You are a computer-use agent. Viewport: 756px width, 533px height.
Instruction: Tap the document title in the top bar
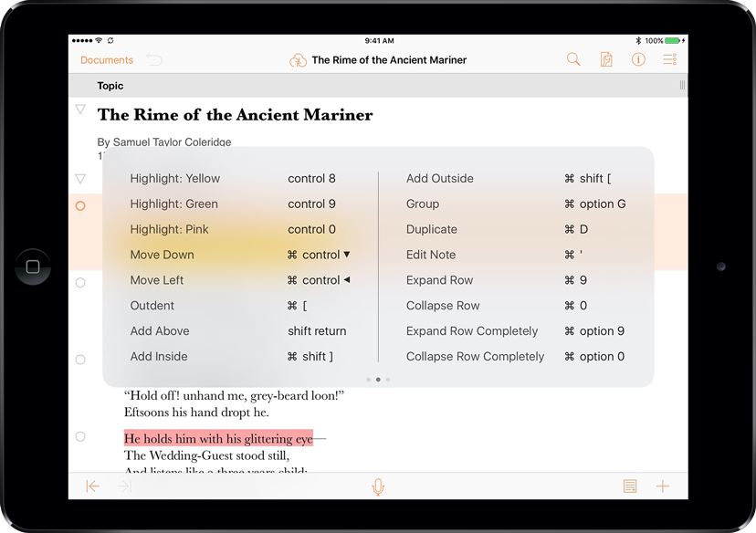(x=389, y=59)
